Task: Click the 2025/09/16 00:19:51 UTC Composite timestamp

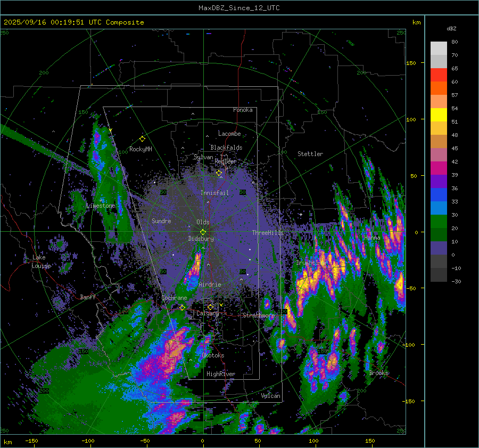Action: pyautogui.click(x=73, y=22)
